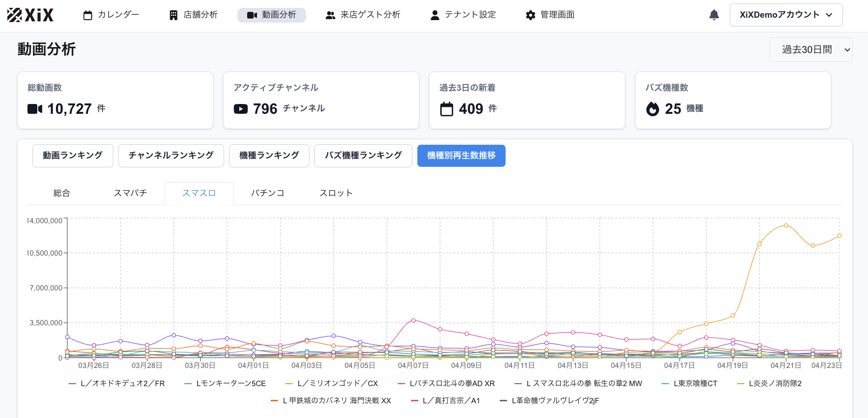Click the orange peak data point on 04月21日
Screen dimensions: 868x418
point(786,226)
